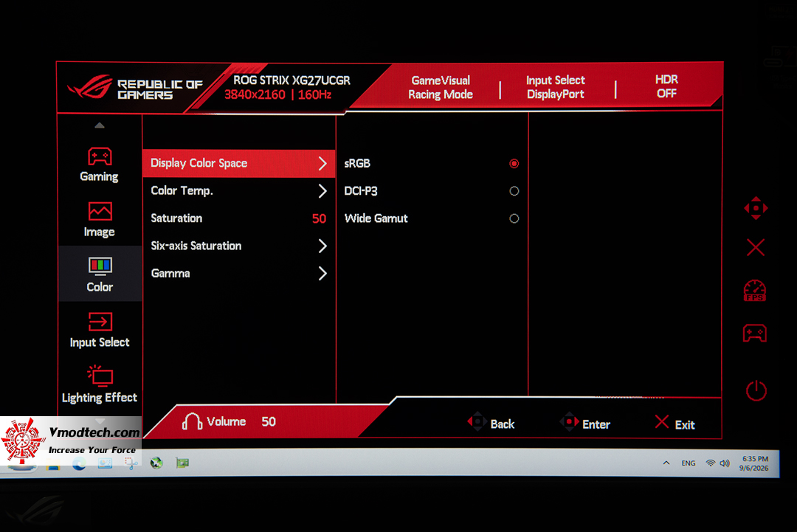This screenshot has height=532, width=797.
Task: Open the Gaming menu icon
Action: pyautogui.click(x=100, y=156)
